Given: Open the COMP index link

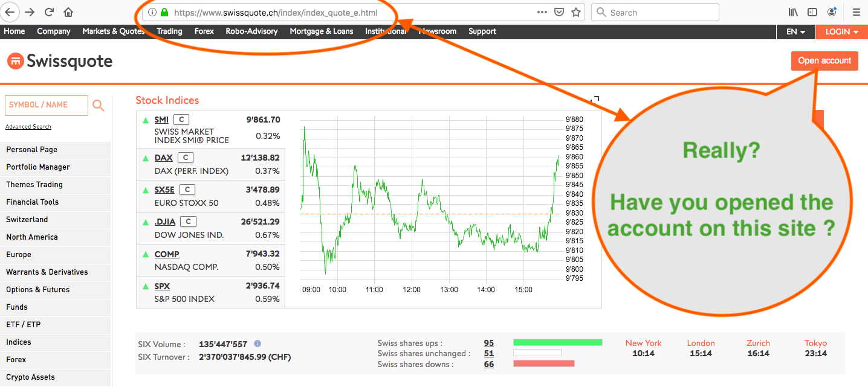Looking at the screenshot, I should click(167, 254).
